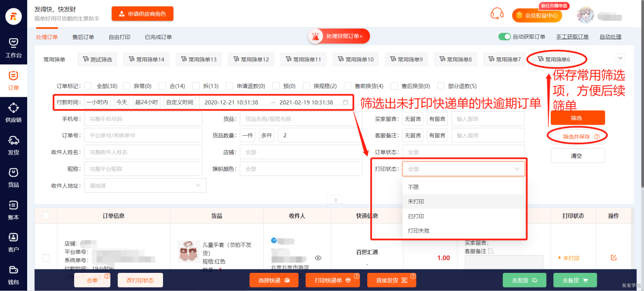Switch to the 自由打印 tab
The width and height of the screenshot is (644, 291).
tap(120, 37)
